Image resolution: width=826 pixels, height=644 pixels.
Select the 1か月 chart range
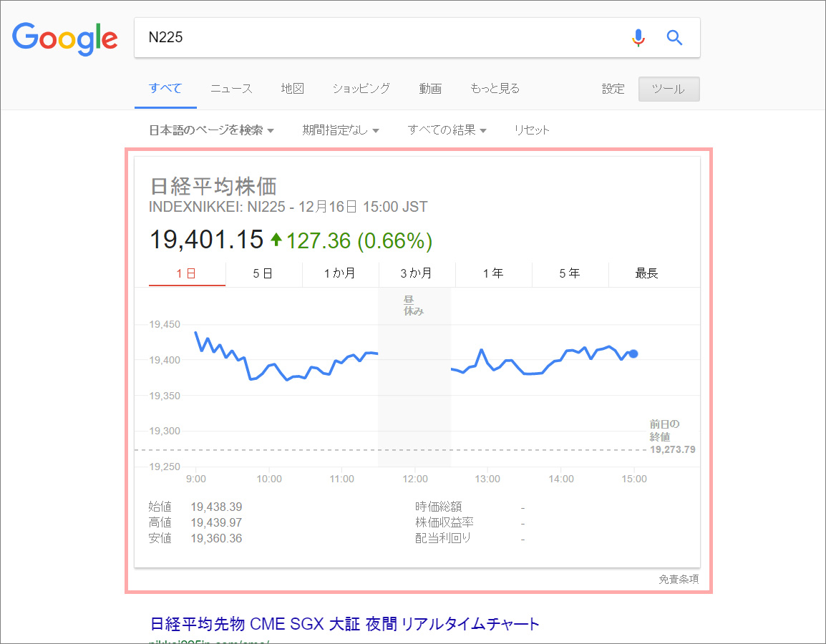(x=340, y=273)
